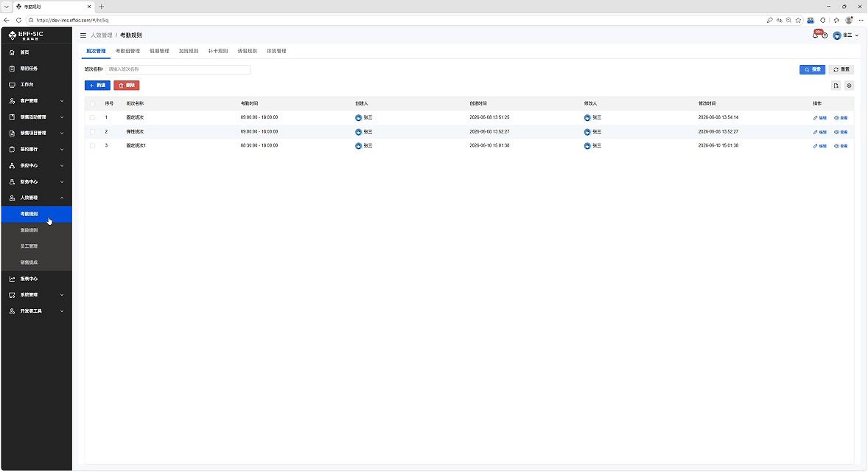Switch to the 加班规则 tab

pos(189,51)
